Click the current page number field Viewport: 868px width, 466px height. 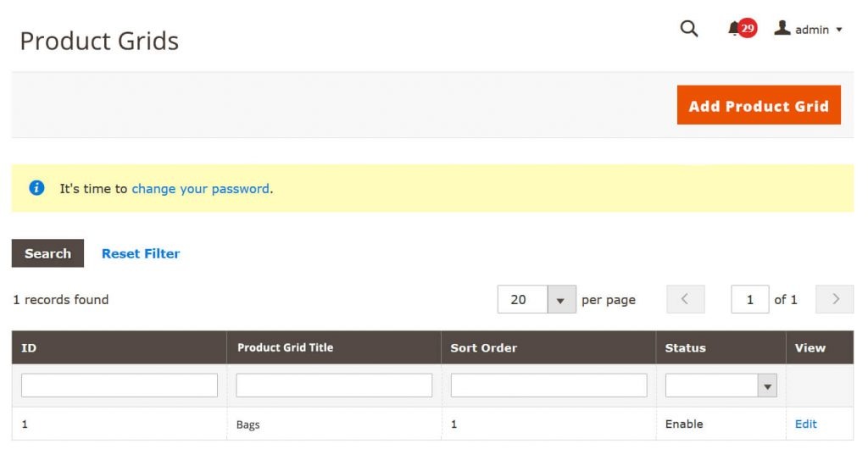pos(749,299)
